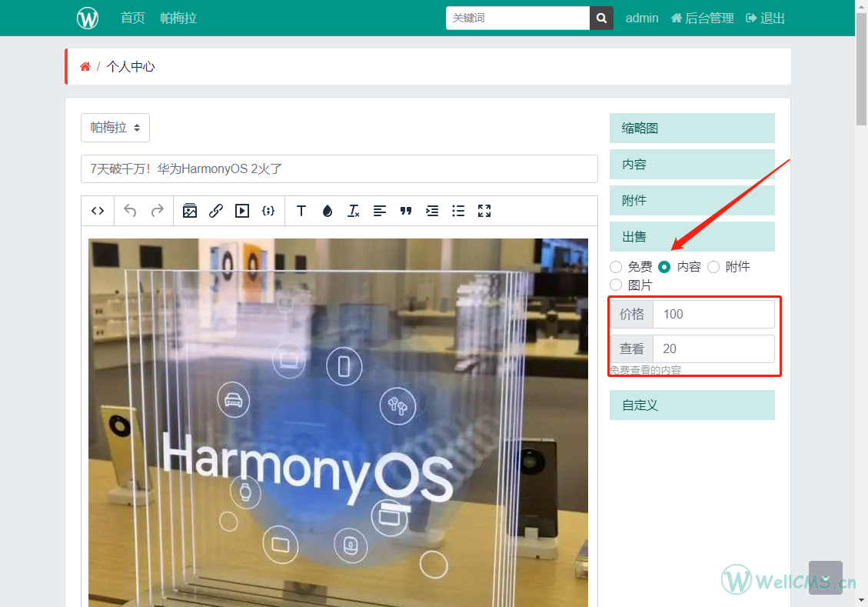Click the 查看 input showing 20
The height and width of the screenshot is (607, 868).
click(713, 349)
